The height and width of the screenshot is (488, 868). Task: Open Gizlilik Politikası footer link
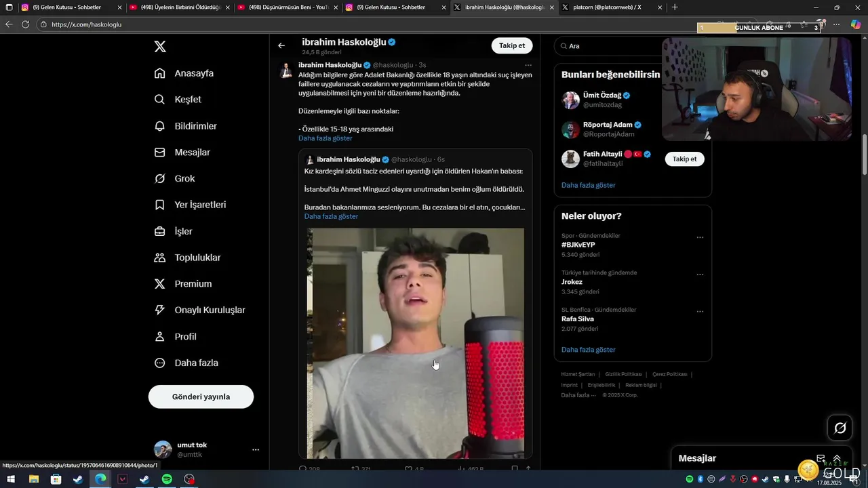click(624, 374)
